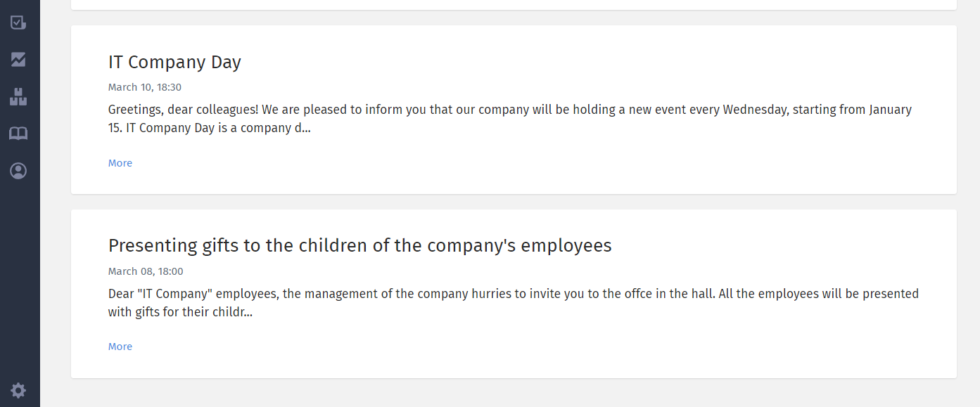Select the IT Company Day news card
This screenshot has width=980, height=407.
tap(514, 110)
